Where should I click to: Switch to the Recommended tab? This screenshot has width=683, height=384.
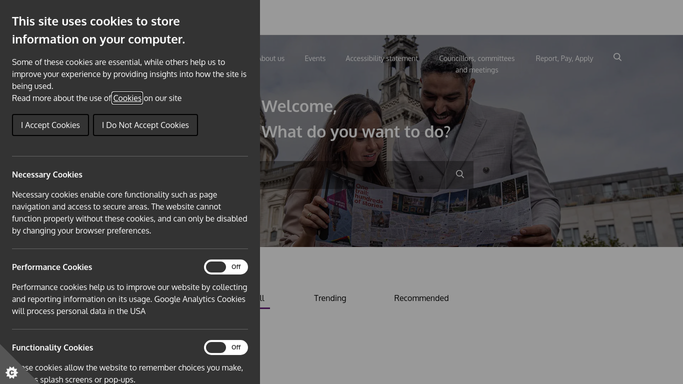(421, 298)
